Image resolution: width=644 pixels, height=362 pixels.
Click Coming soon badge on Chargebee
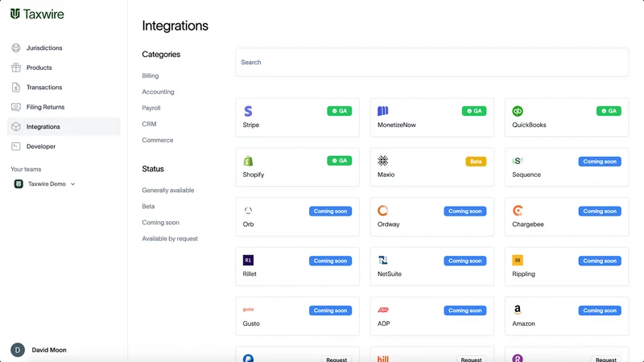tap(600, 212)
